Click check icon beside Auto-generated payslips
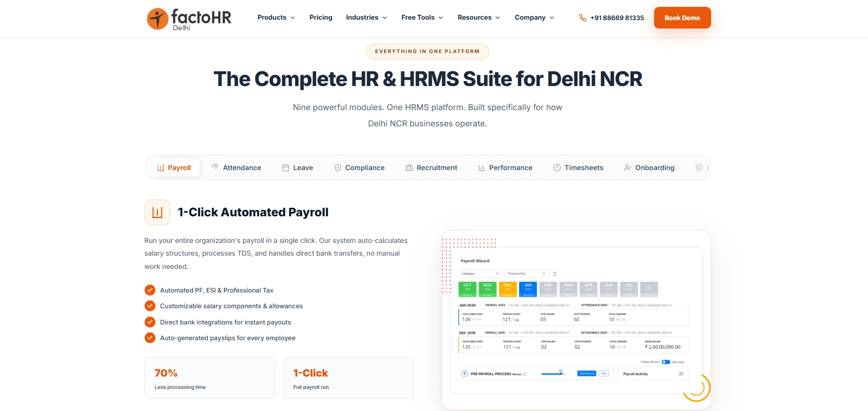Viewport: 868px width, 411px height. pyautogui.click(x=150, y=338)
